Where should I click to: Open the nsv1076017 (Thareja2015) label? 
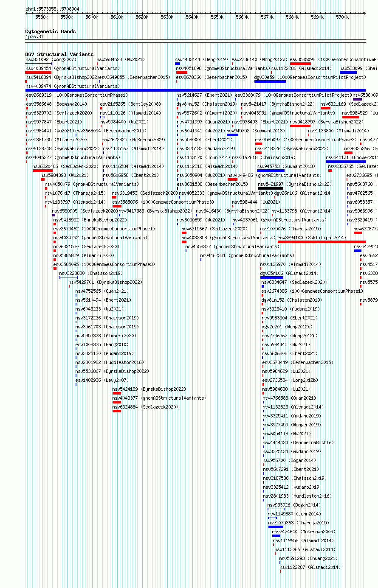click(75, 193)
